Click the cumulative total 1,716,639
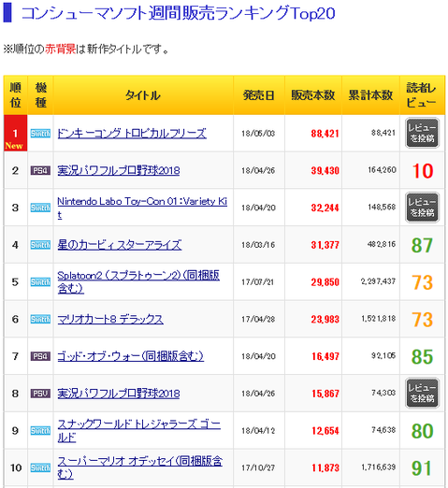 pyautogui.click(x=379, y=467)
